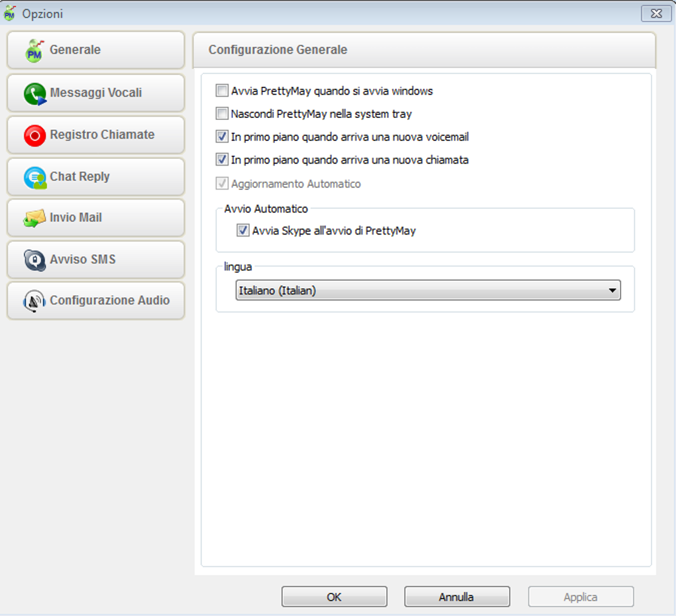Toggle In primo piano for nuova chiamata
The width and height of the screenshot is (676, 616).
[222, 160]
